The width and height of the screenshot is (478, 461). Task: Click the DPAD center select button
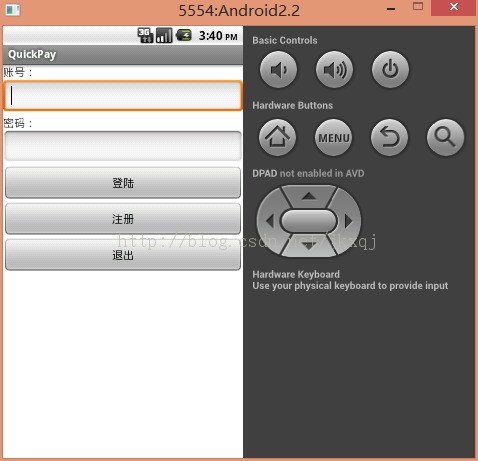tap(309, 221)
